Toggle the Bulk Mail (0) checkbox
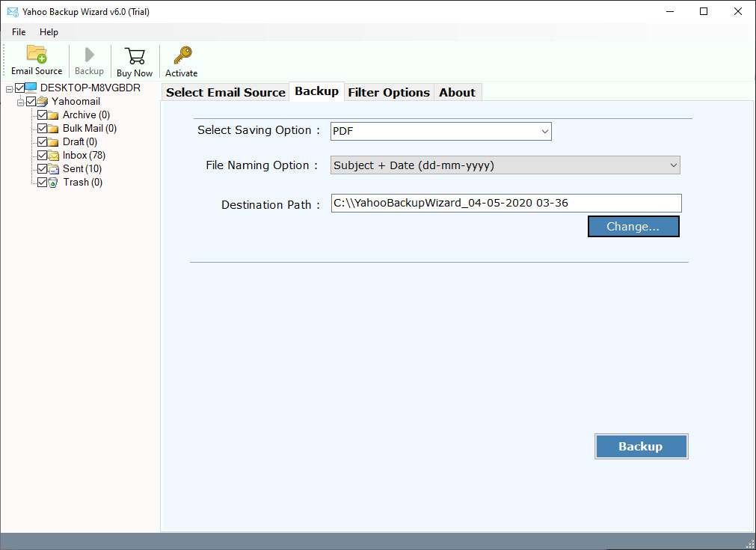Image resolution: width=756 pixels, height=550 pixels. click(x=43, y=129)
